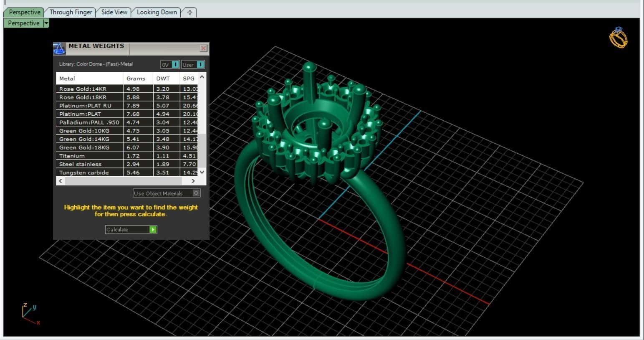Click the XYZ axis indicator icon
This screenshot has width=644, height=340.
point(30,314)
